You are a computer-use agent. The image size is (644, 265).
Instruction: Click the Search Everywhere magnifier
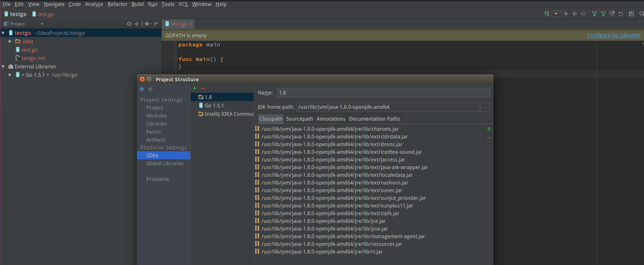point(641,14)
